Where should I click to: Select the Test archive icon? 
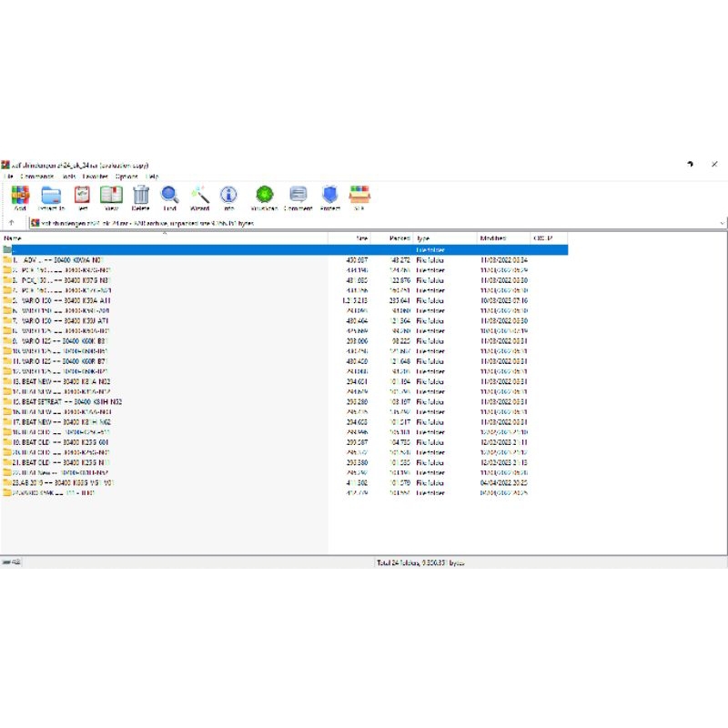coord(82,196)
